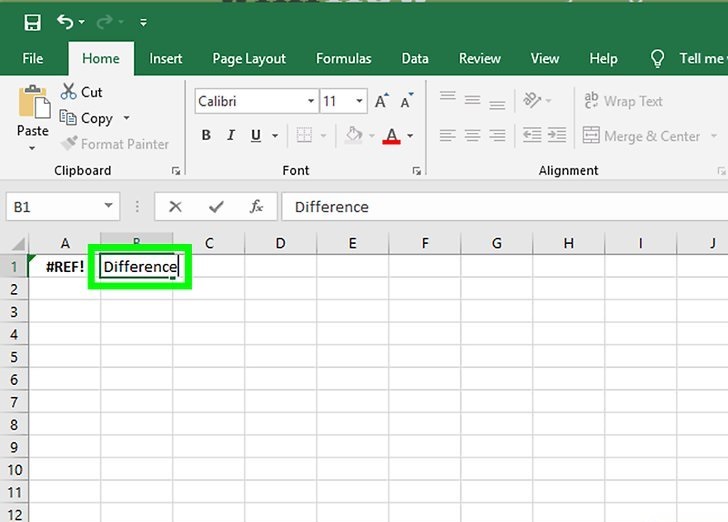728x522 pixels.
Task: Click the Increase Font Size icon
Action: coord(381,102)
